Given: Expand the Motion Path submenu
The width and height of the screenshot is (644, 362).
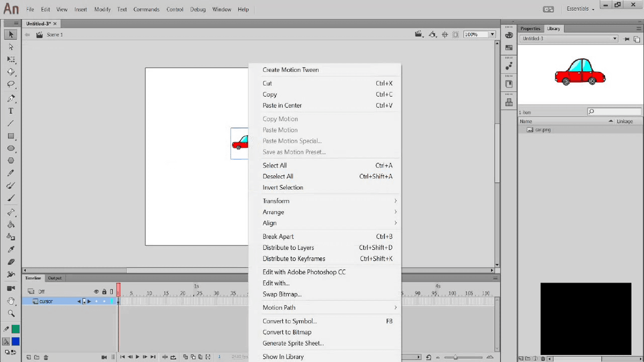Looking at the screenshot, I should click(x=330, y=308).
